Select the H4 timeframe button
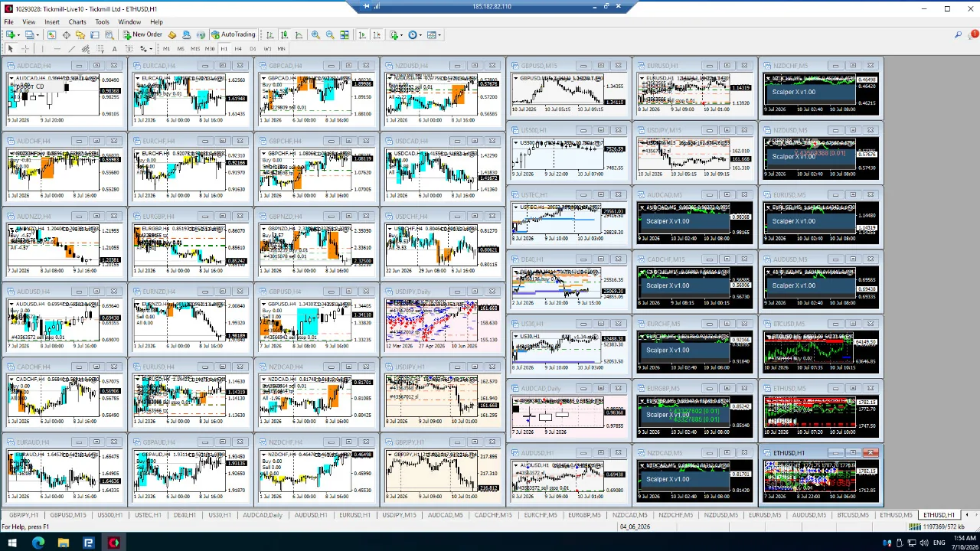This screenshot has width=980, height=551. click(x=238, y=49)
